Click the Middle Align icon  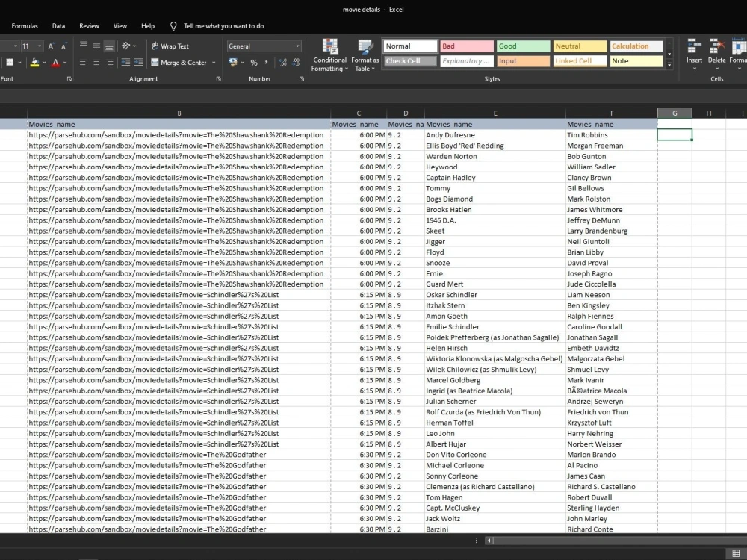96,46
